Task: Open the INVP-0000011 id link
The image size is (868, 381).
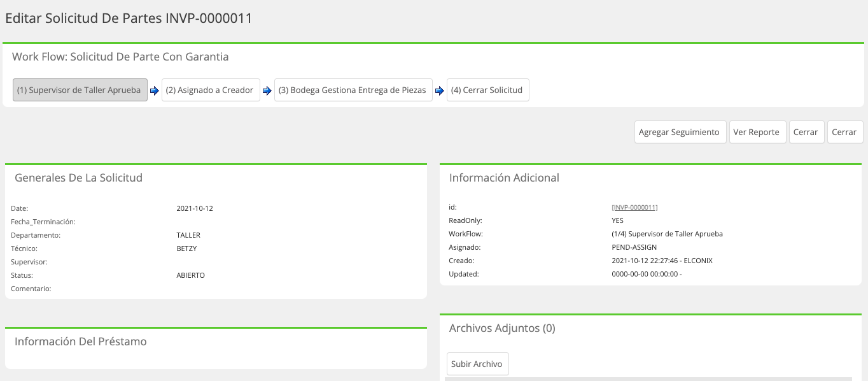Action: (634, 208)
